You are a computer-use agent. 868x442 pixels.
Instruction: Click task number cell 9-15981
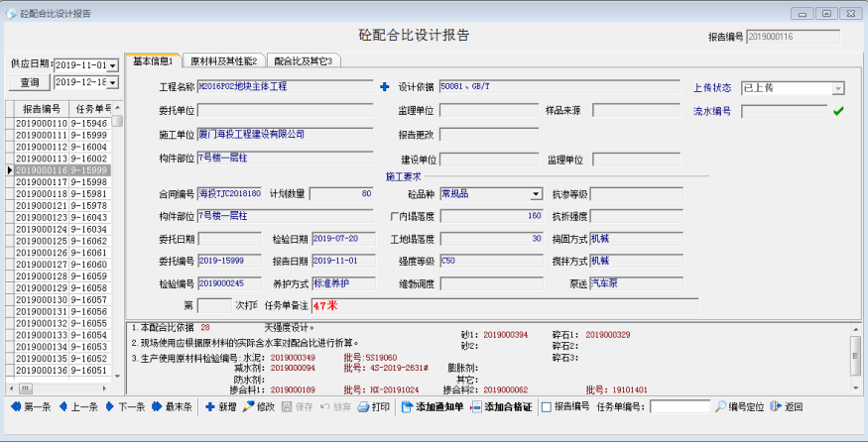(x=90, y=193)
